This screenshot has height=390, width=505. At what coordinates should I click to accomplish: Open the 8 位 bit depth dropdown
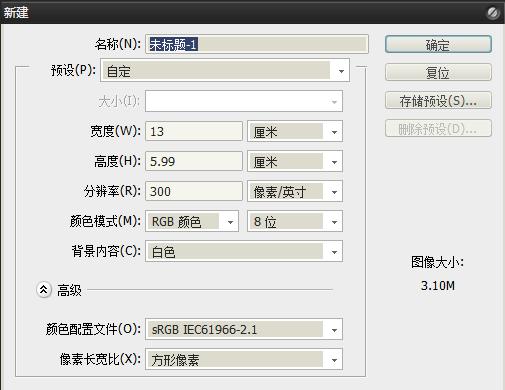point(295,221)
